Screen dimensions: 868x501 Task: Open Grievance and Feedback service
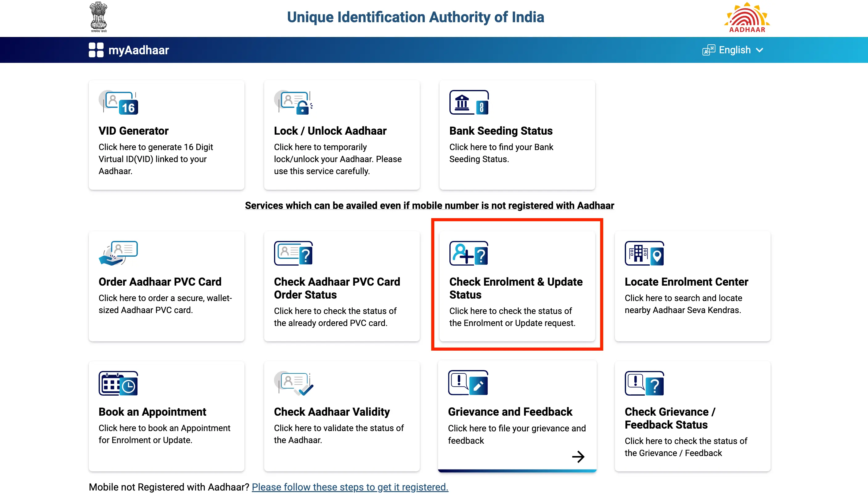click(x=517, y=416)
